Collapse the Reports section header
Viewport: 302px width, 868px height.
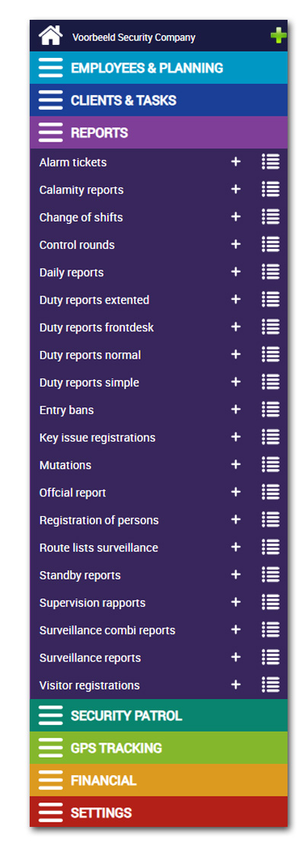tap(159, 132)
